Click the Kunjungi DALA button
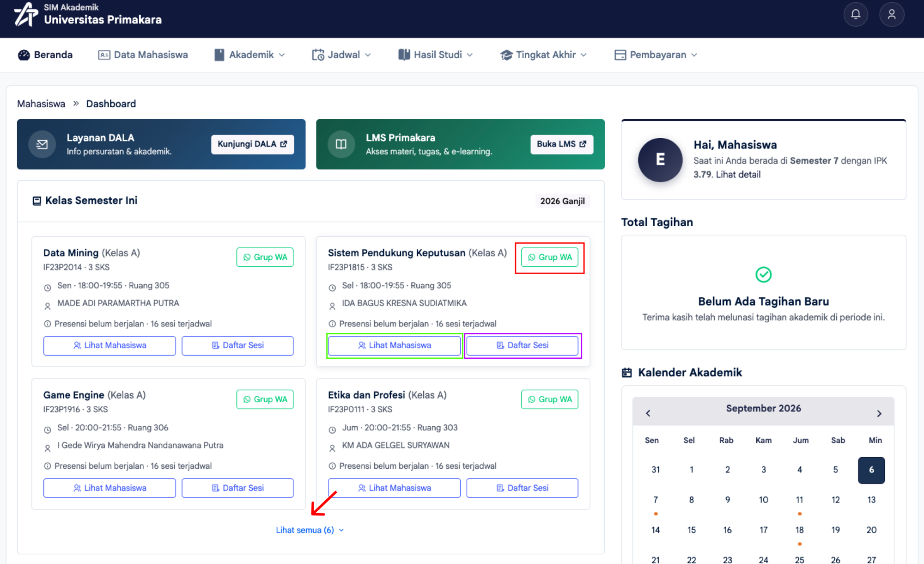Viewport: 924px width, 564px height. tap(253, 144)
